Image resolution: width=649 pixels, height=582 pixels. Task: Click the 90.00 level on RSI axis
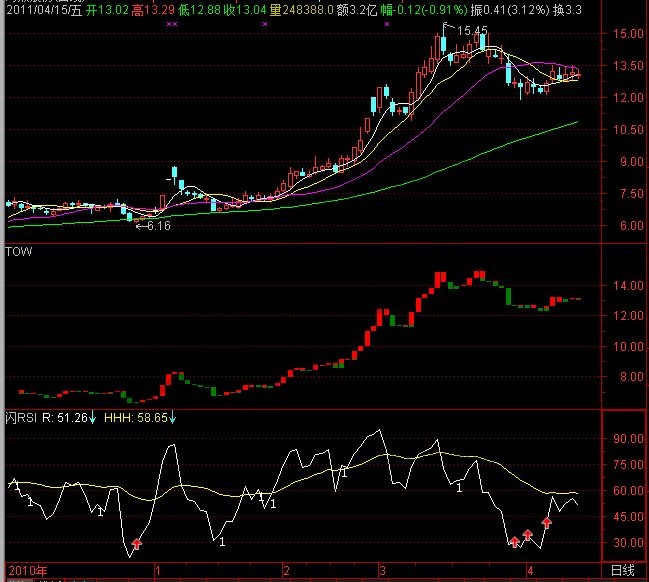point(626,438)
